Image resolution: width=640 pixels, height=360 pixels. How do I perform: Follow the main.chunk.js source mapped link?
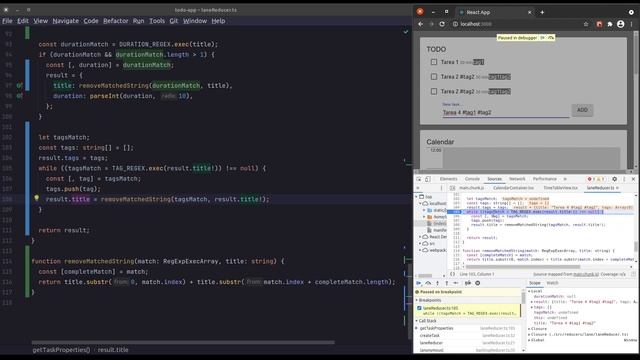[585, 274]
